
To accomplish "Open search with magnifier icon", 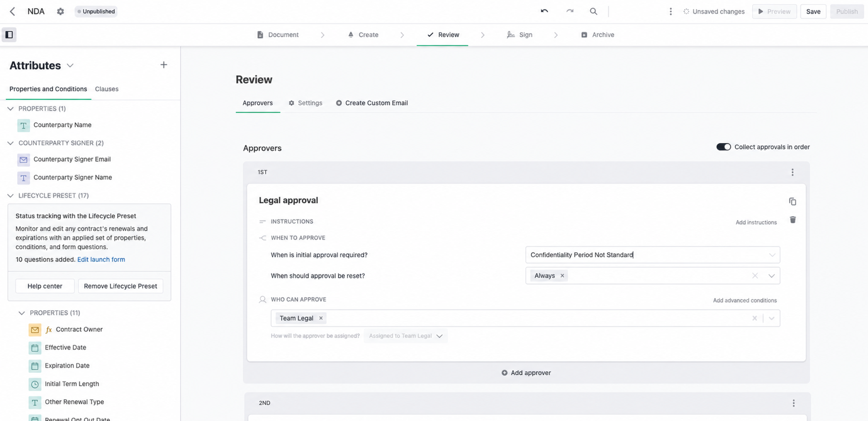I will click(x=594, y=11).
